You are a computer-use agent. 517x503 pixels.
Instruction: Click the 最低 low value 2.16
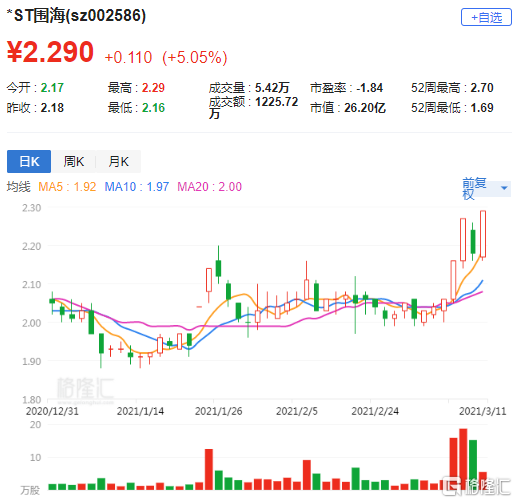click(153, 108)
